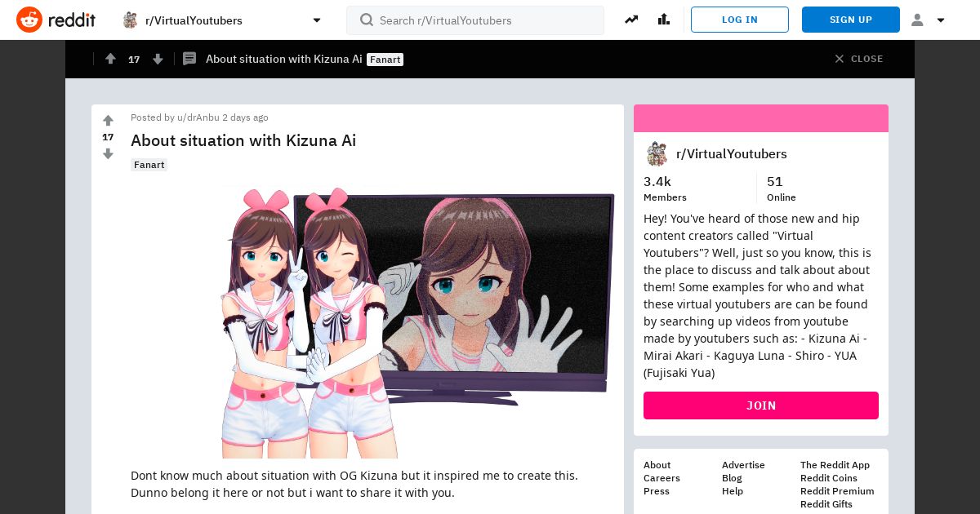Open the Reddit Gifts footer link

pyautogui.click(x=826, y=504)
